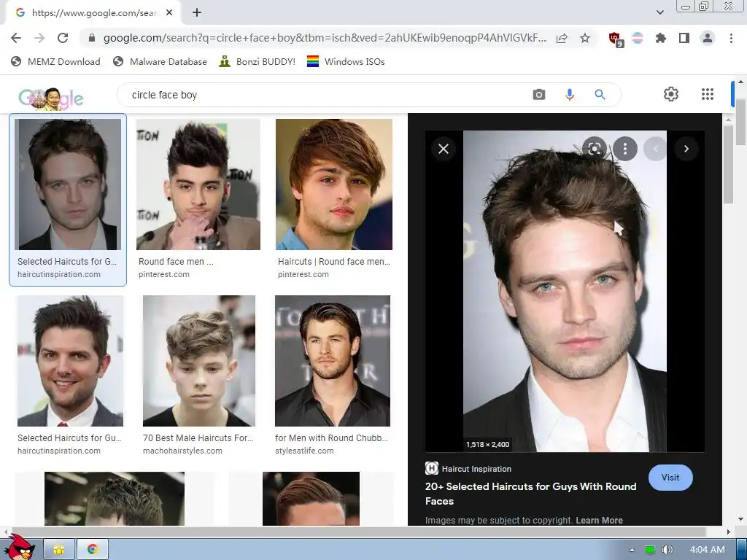The height and width of the screenshot is (560, 747).
Task: Show previous image in preview panel
Action: tap(656, 149)
